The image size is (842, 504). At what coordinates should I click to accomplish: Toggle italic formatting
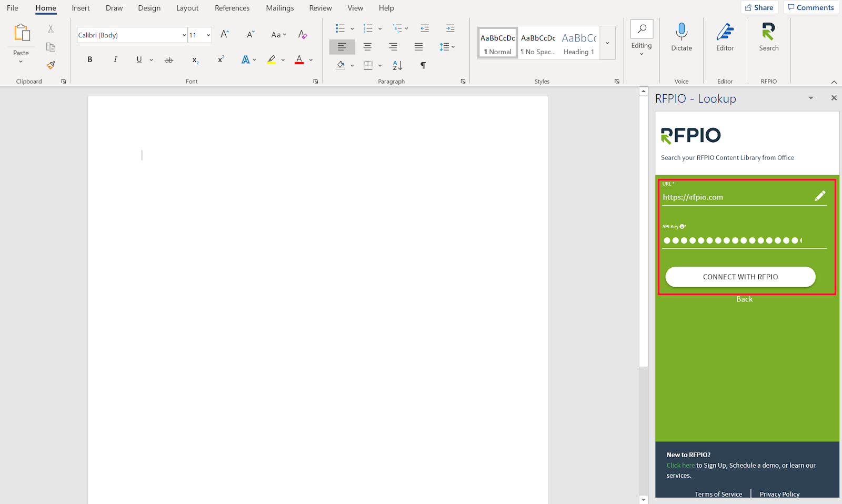(115, 59)
